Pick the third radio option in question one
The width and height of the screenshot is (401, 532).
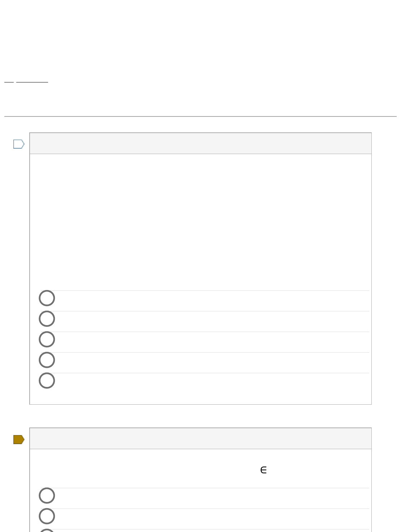tap(47, 339)
